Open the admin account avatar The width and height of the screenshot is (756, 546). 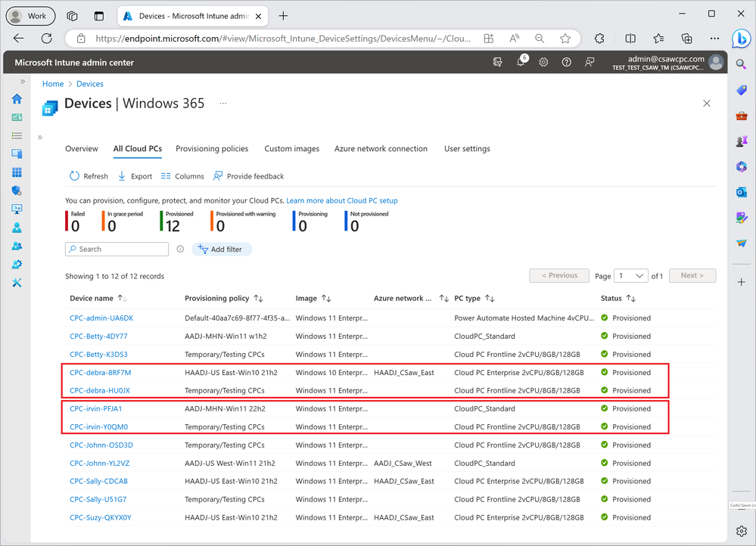(x=717, y=62)
